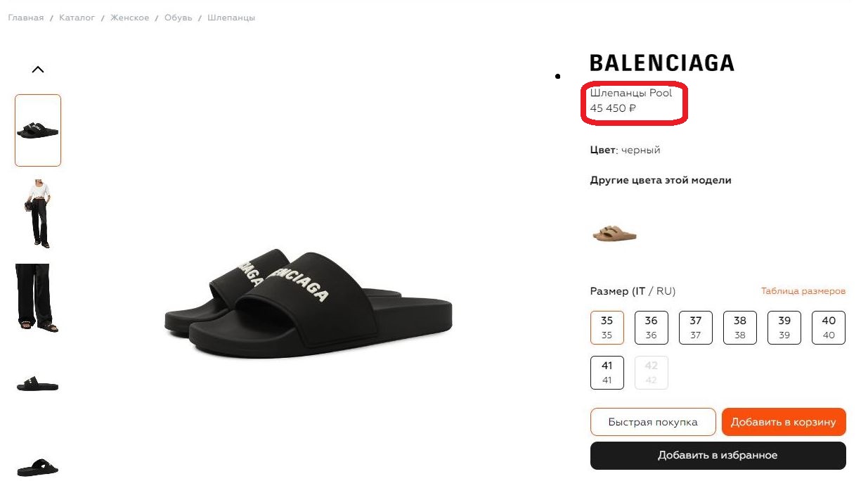The width and height of the screenshot is (868, 481).
Task: Pick size 37
Action: click(x=695, y=328)
